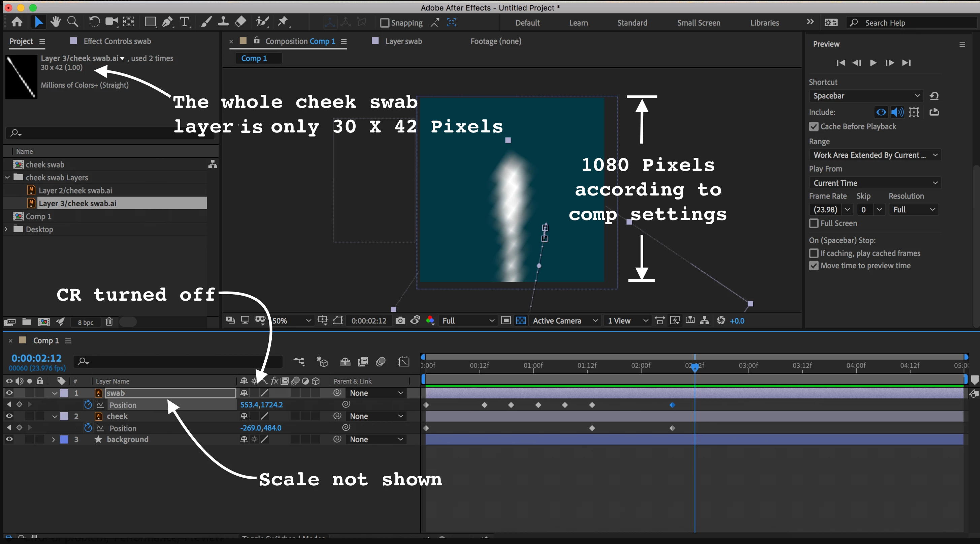Image resolution: width=980 pixels, height=544 pixels.
Task: Choose the Hand tool
Action: click(x=56, y=22)
